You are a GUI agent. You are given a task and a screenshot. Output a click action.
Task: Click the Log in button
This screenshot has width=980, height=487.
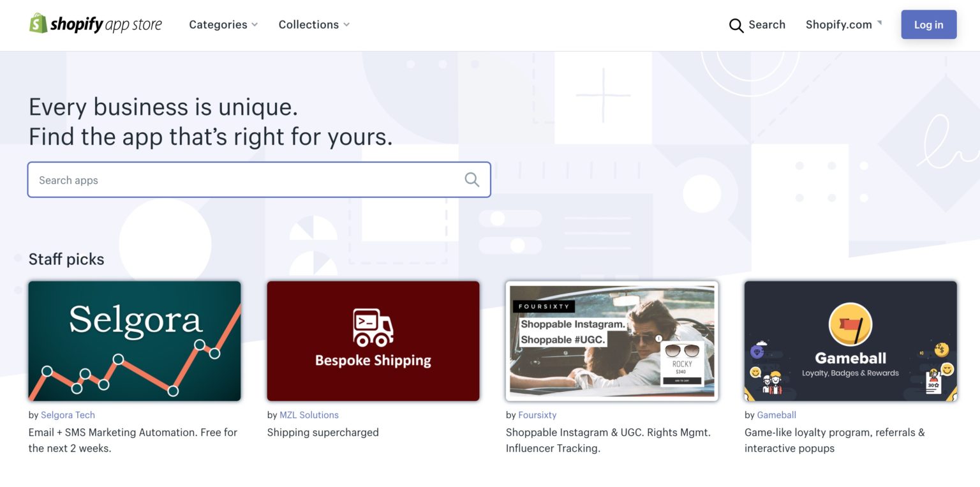pos(928,25)
